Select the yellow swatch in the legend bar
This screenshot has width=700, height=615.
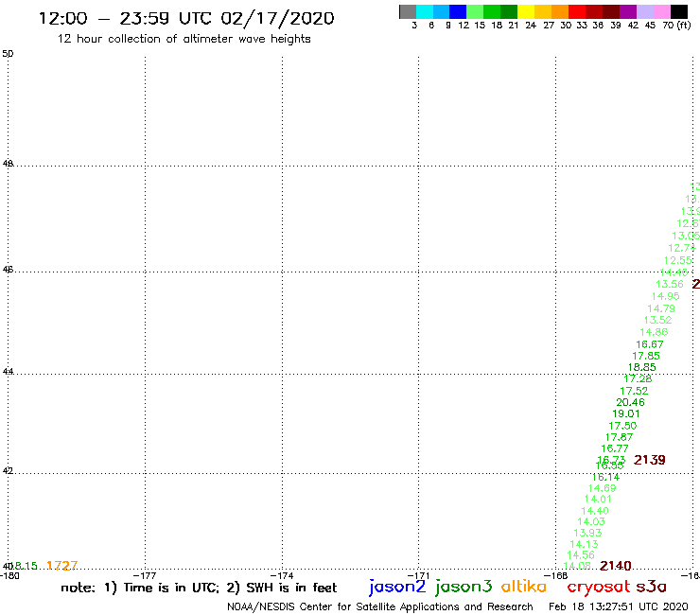[x=526, y=11]
